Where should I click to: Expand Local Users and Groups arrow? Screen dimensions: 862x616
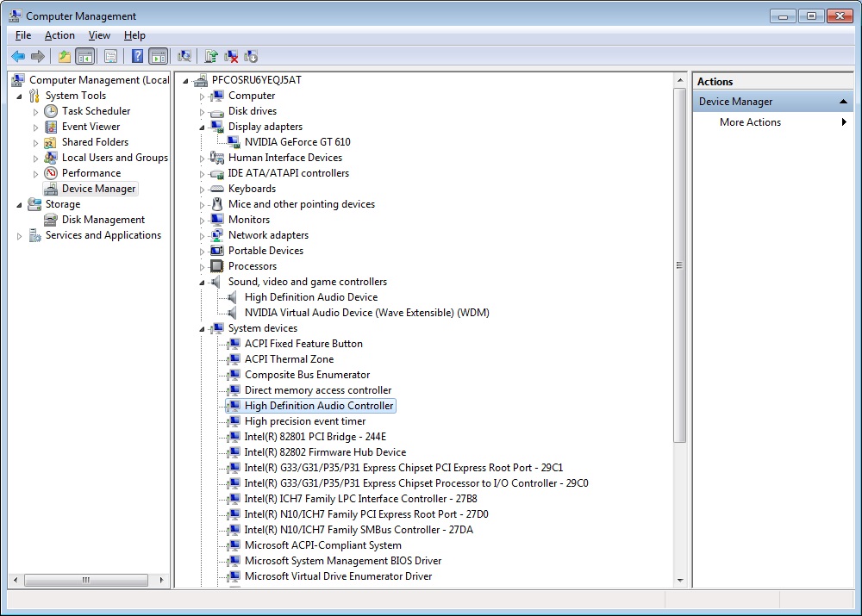pyautogui.click(x=35, y=159)
